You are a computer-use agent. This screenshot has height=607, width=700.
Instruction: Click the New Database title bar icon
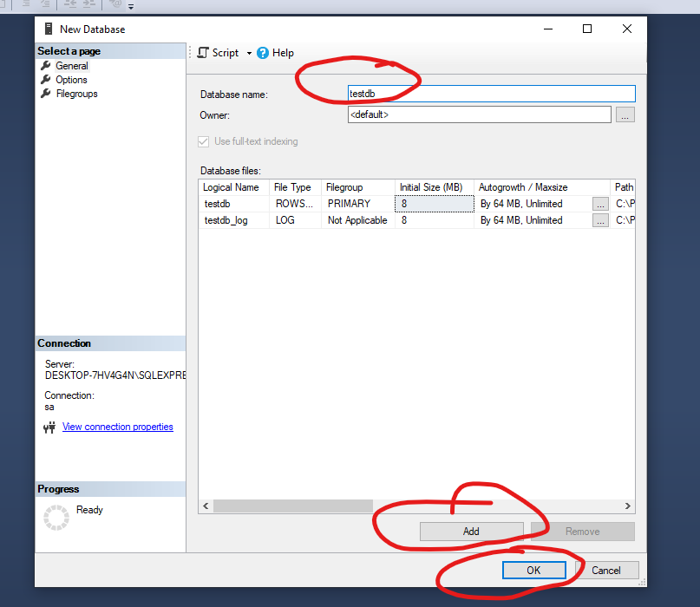(x=49, y=29)
